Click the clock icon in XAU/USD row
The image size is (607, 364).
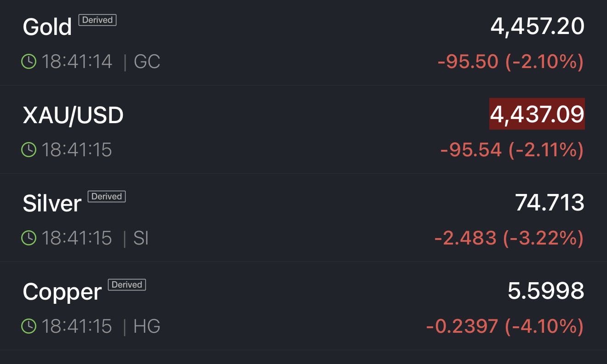(x=29, y=150)
